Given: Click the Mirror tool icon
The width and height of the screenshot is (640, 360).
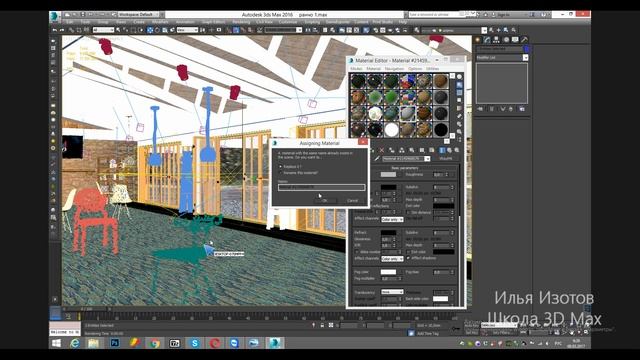Looking at the screenshot, I should (308, 30).
